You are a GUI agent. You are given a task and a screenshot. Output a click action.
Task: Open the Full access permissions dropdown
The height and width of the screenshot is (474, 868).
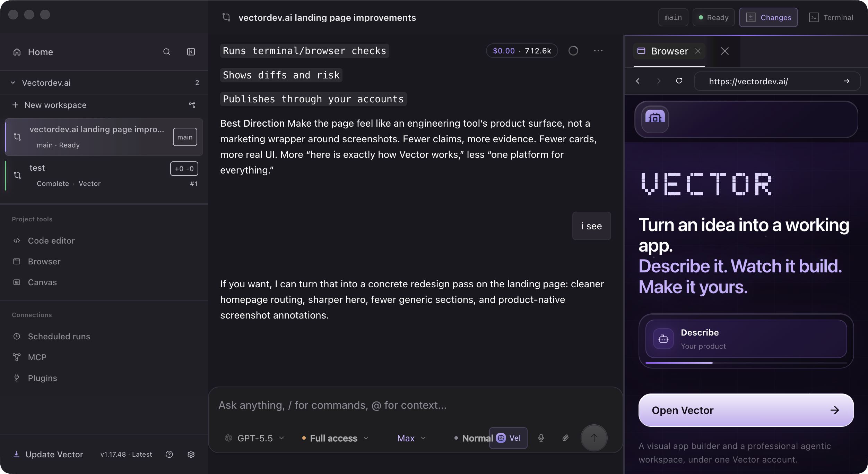(335, 438)
